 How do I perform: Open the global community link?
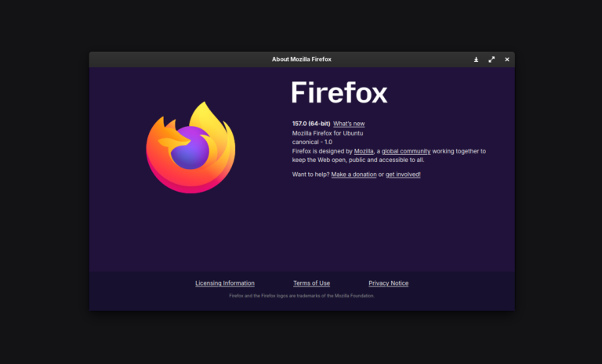pyautogui.click(x=406, y=151)
